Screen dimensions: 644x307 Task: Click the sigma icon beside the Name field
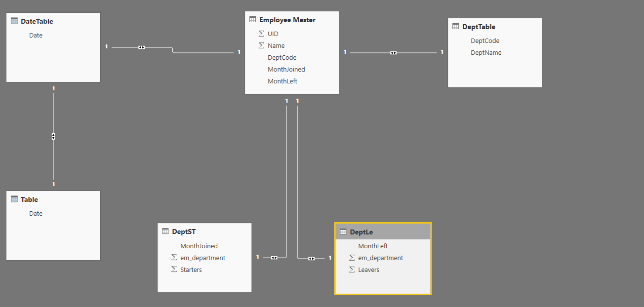tap(261, 45)
